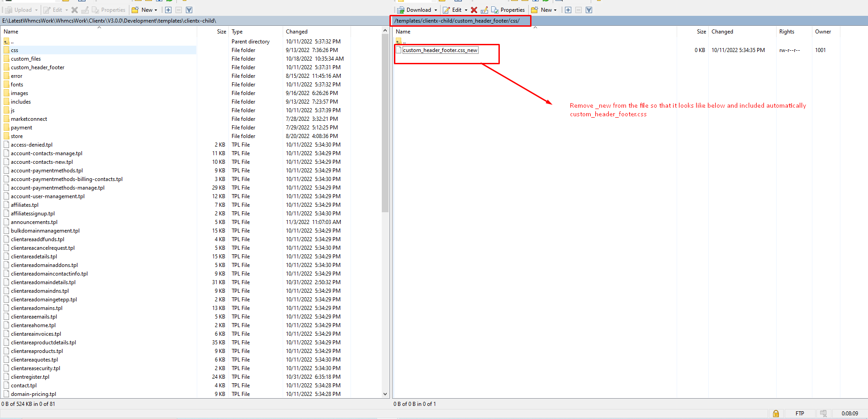The height and width of the screenshot is (419, 868).
Task: Click the local panel scrollbar down arrow
Action: pos(385,394)
